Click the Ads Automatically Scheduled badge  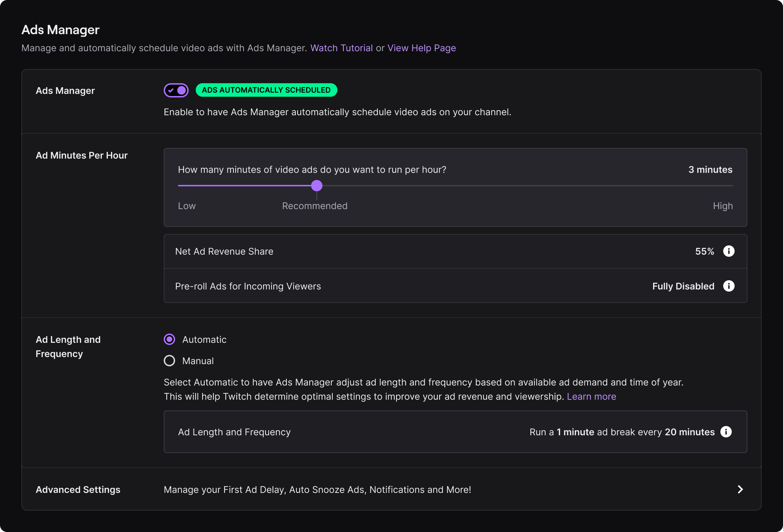point(266,90)
